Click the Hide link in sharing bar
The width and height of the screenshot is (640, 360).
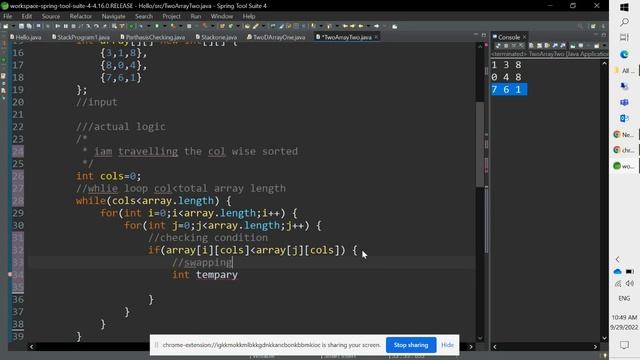pos(447,345)
